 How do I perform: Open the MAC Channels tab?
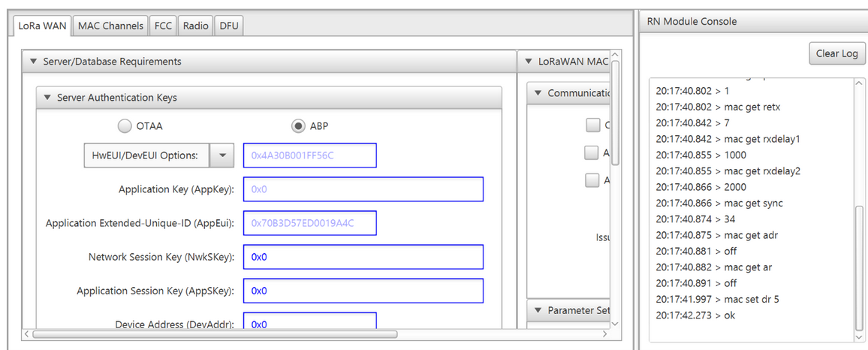110,26
